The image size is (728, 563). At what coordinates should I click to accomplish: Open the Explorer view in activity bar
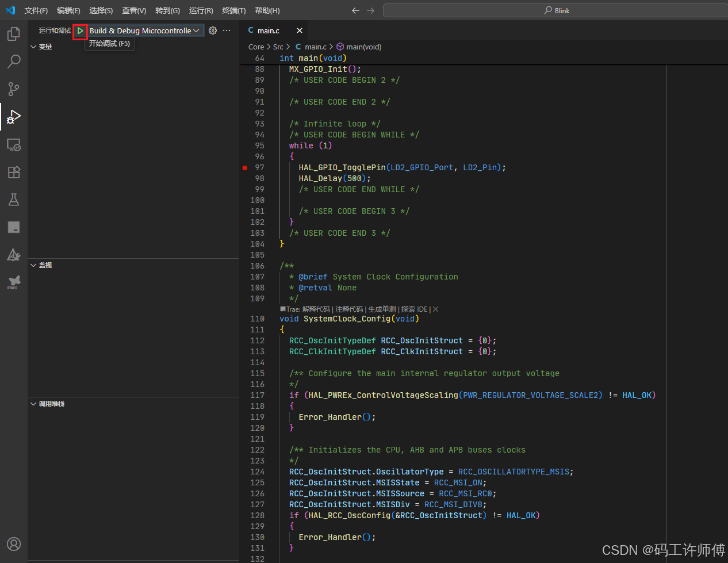14,34
